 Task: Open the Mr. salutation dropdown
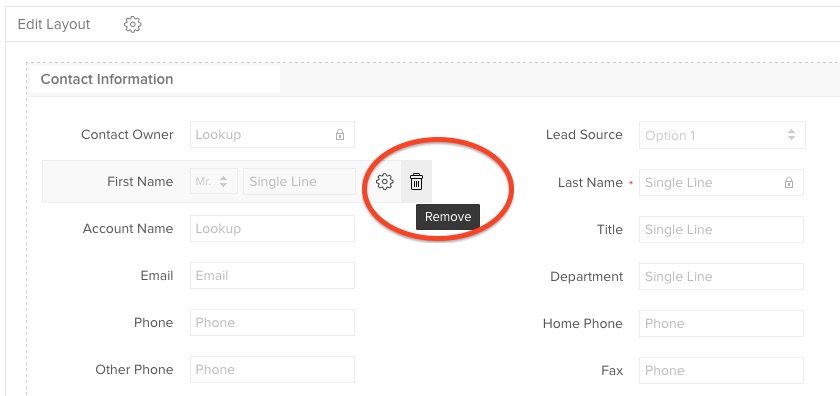(x=214, y=181)
